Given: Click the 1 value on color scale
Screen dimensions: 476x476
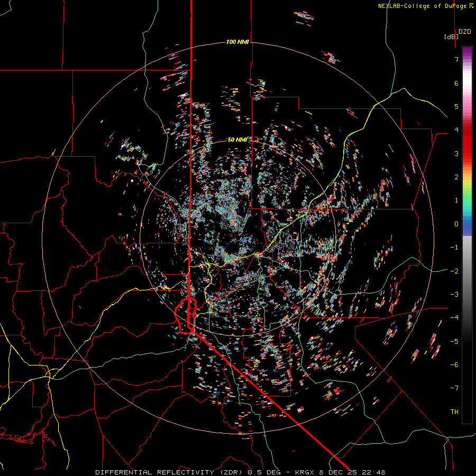Looking at the screenshot, I should click(x=456, y=200).
